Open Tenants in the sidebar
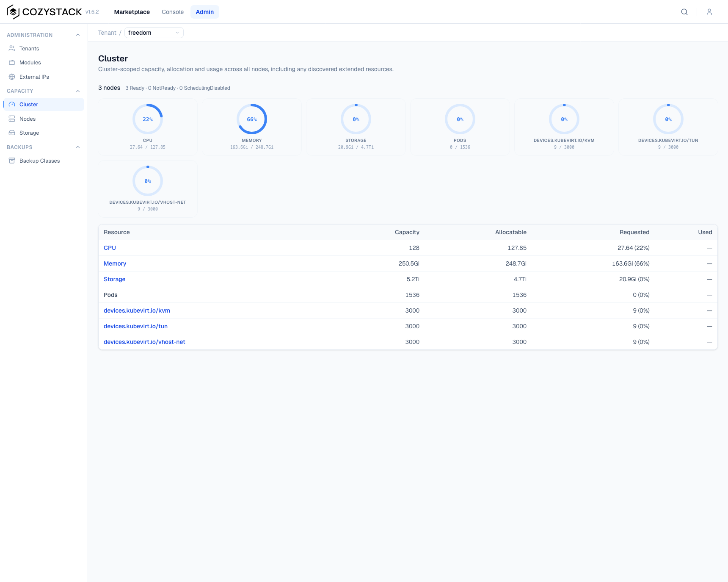Viewport: 728px width, 582px height. 44,48
